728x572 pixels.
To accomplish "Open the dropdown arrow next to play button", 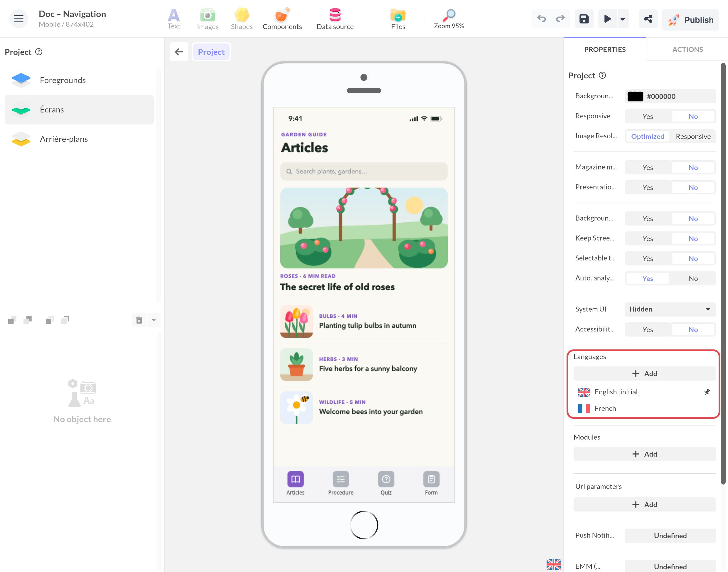I will 623,19.
